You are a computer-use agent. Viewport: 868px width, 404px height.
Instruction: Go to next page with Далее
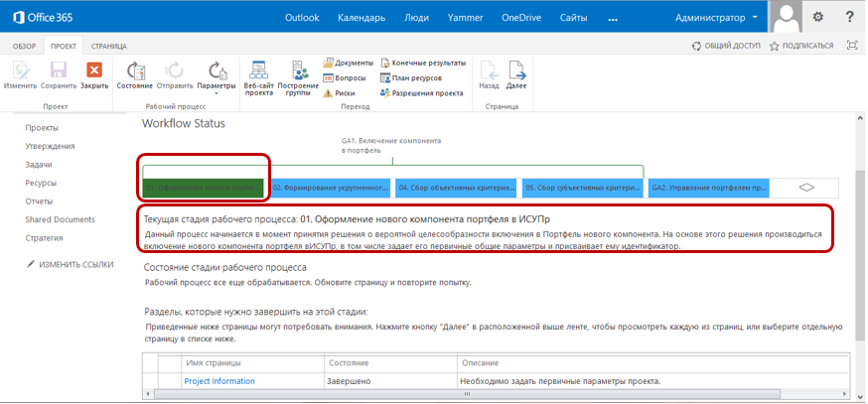515,75
